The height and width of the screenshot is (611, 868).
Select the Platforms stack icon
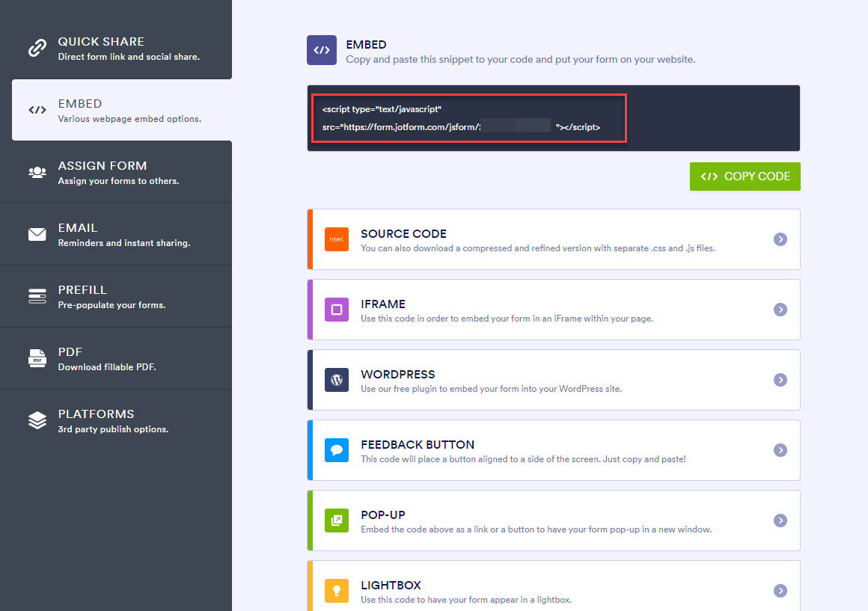[x=37, y=420]
